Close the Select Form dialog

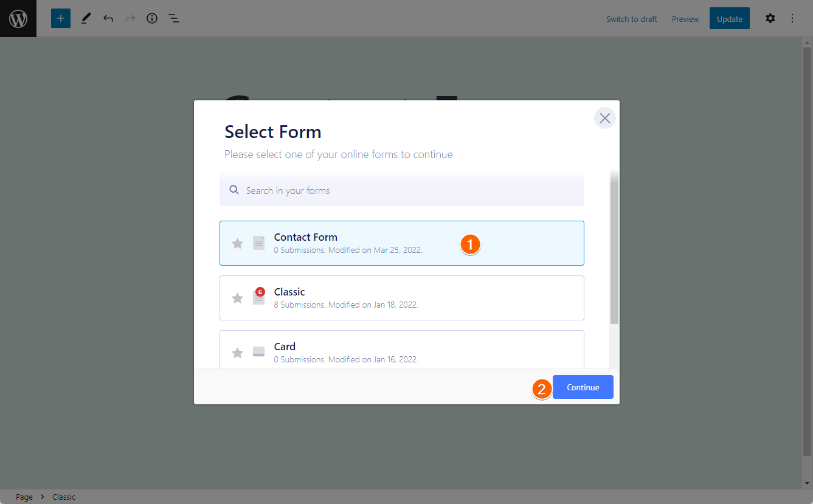[604, 118]
